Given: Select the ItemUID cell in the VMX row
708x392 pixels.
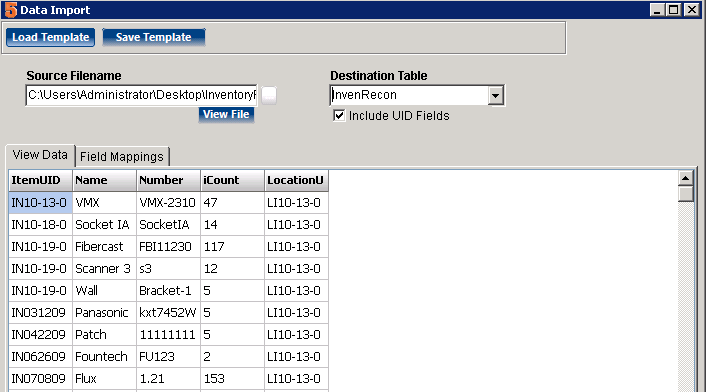Looking at the screenshot, I should 41,202.
